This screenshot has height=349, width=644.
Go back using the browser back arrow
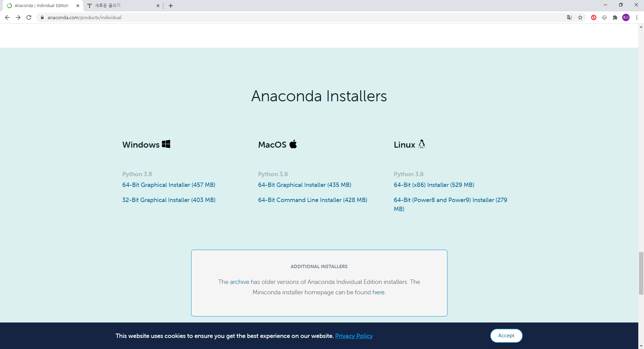(x=7, y=17)
